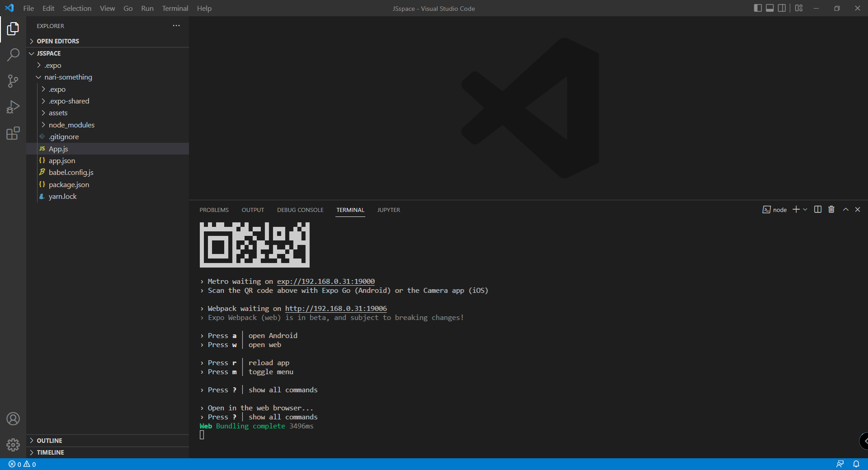Toggle secondary side bar layout icon
The image size is (868, 470).
[x=782, y=8]
